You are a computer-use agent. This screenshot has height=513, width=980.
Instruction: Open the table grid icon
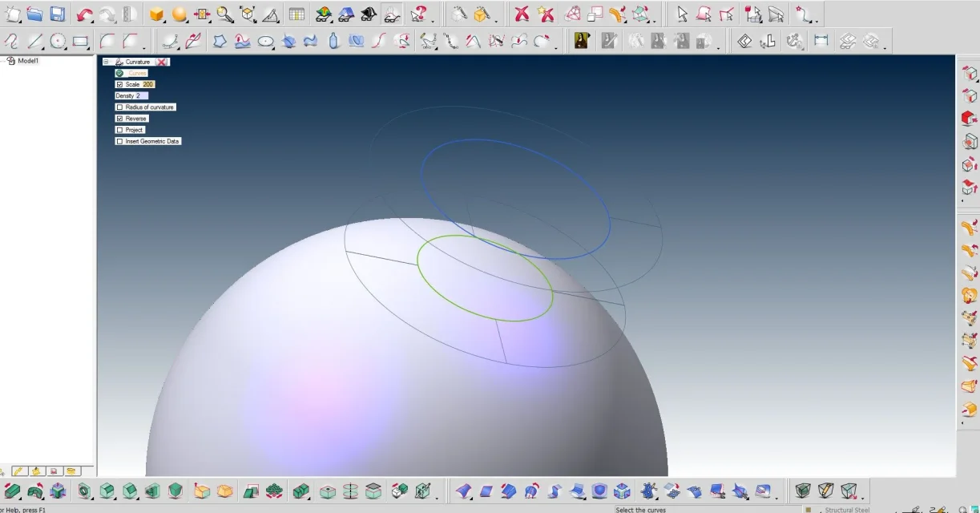point(296,14)
